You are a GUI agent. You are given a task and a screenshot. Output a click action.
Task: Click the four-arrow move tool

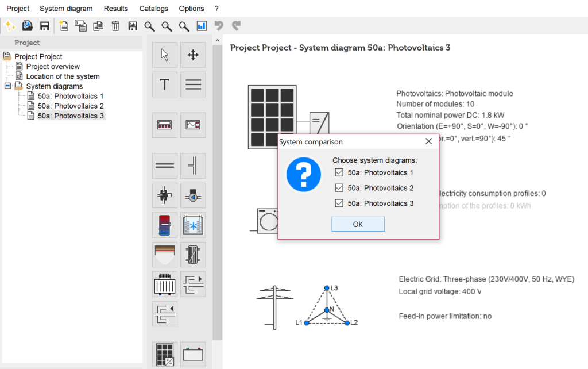pos(193,55)
